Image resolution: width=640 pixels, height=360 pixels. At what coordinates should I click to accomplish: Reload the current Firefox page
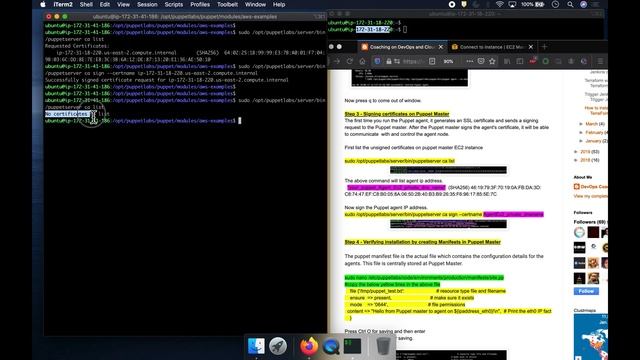pyautogui.click(x=350, y=61)
